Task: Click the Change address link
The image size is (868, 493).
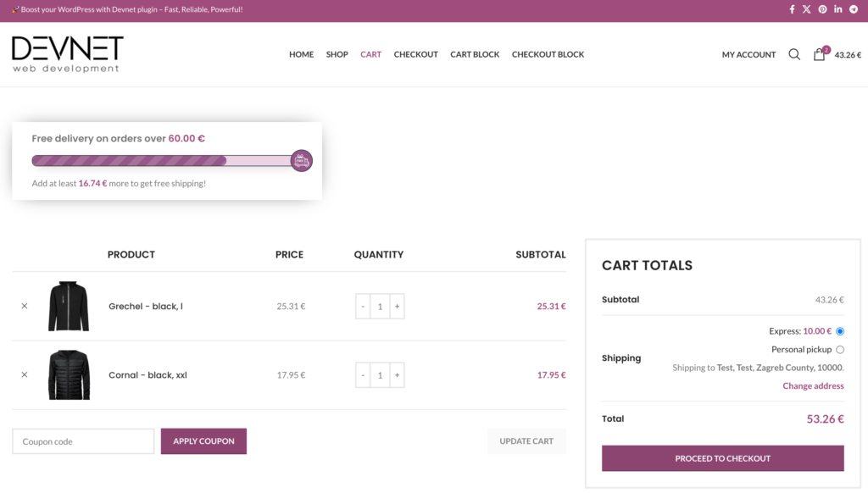Action: click(813, 386)
